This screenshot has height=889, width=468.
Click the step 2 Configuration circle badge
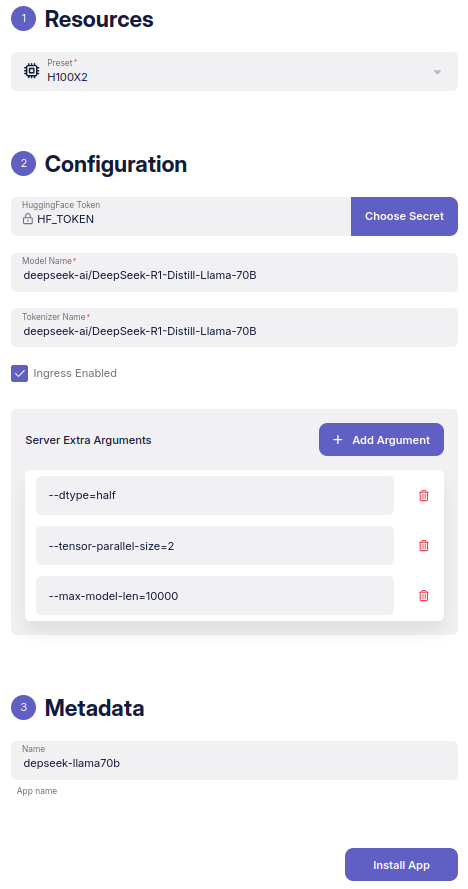click(23, 163)
